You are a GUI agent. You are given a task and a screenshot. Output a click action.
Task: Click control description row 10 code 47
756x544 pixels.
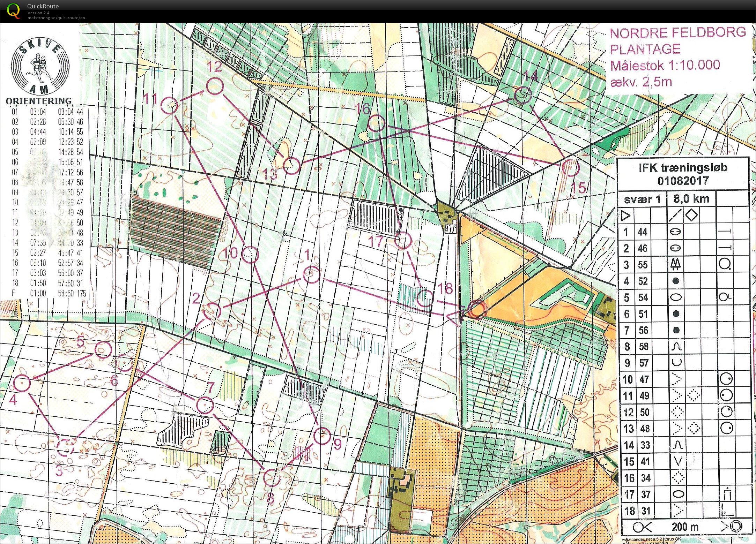[644, 379]
